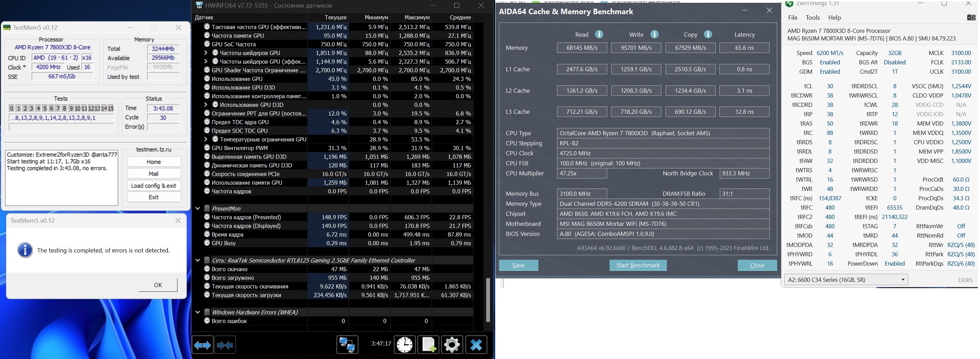
Task: Click the 'Максимум' column header in HWiNFO
Action: (x=411, y=18)
